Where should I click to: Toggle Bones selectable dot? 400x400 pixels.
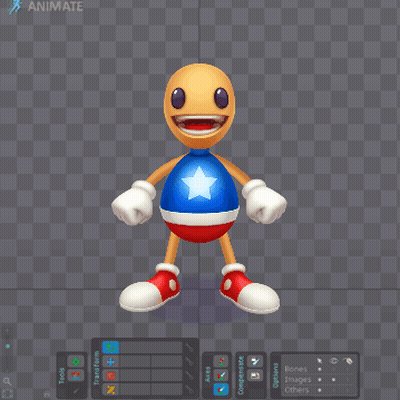[x=320, y=369]
